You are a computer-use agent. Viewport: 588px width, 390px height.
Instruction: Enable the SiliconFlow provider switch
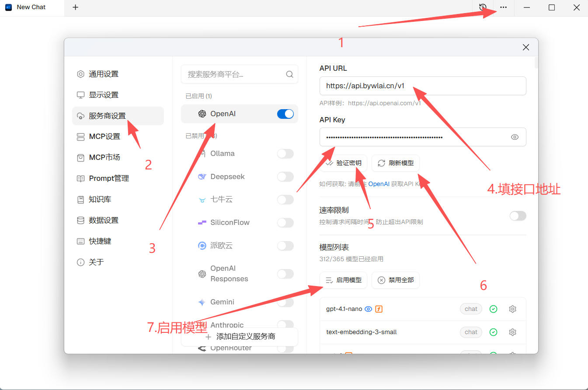pyautogui.click(x=285, y=222)
